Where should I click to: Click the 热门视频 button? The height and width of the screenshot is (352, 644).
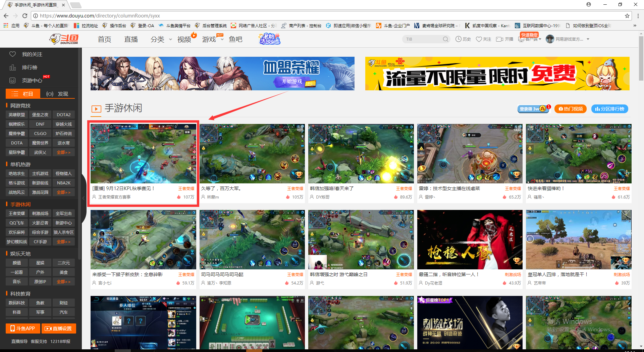coord(570,109)
